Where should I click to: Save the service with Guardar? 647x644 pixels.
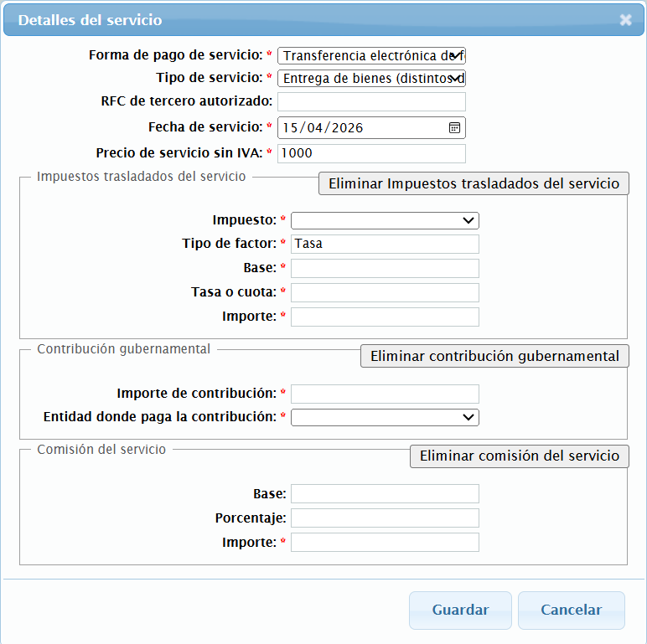[x=460, y=610]
